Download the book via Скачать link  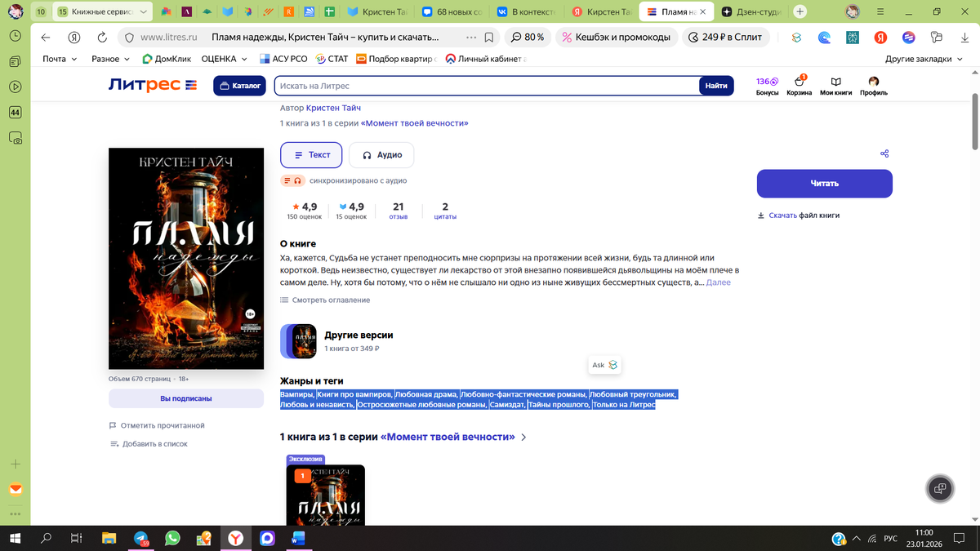(782, 216)
